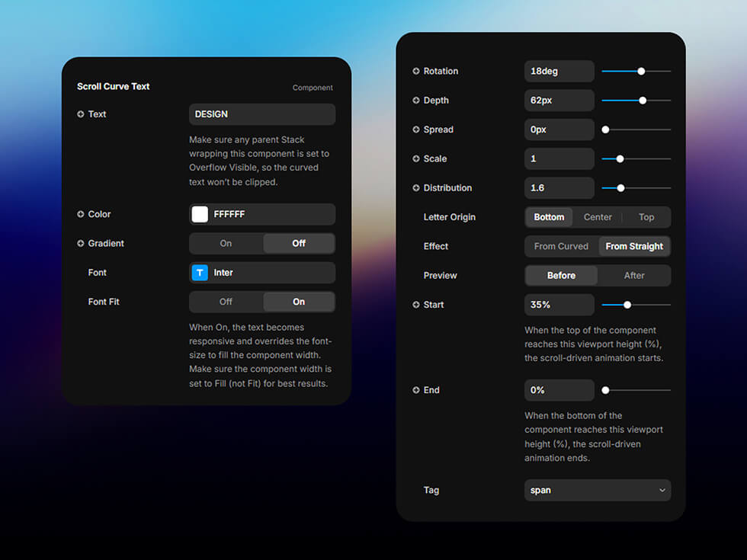The height and width of the screenshot is (560, 747).
Task: Click the variable icon next to Gradient
Action: pyautogui.click(x=80, y=243)
